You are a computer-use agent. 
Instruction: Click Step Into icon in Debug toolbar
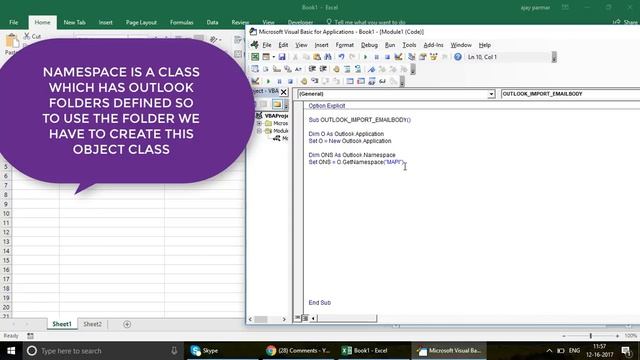click(315, 81)
